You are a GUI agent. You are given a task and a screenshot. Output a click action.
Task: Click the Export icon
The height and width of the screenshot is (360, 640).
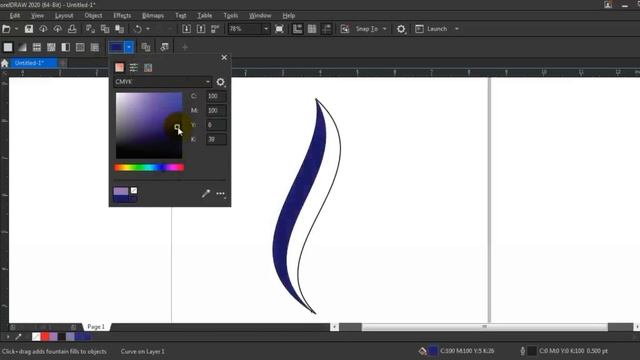pyautogui.click(x=201, y=29)
